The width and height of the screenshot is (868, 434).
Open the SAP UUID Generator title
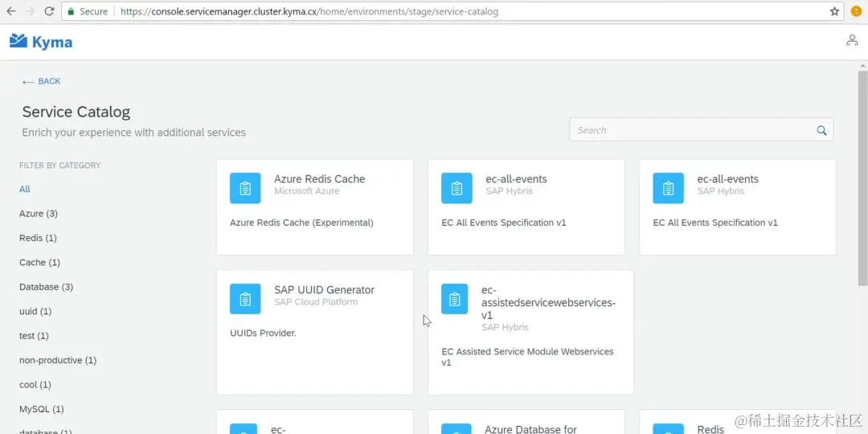pos(325,289)
